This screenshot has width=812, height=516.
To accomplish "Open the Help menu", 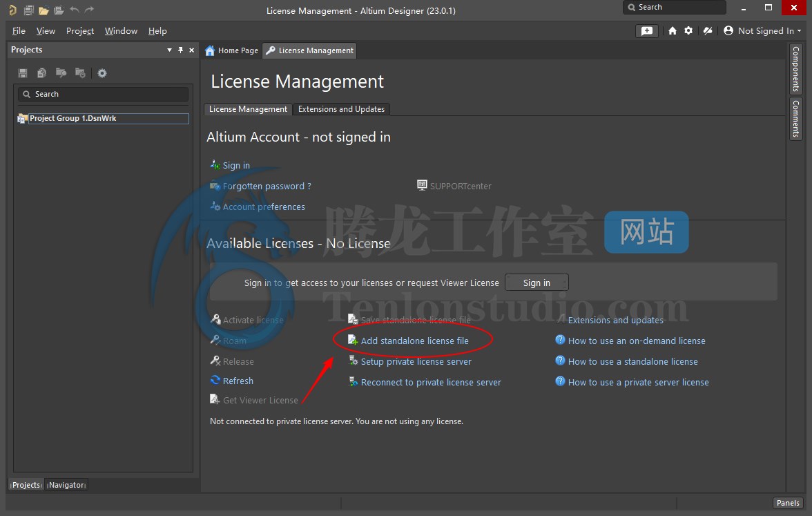I will click(157, 31).
